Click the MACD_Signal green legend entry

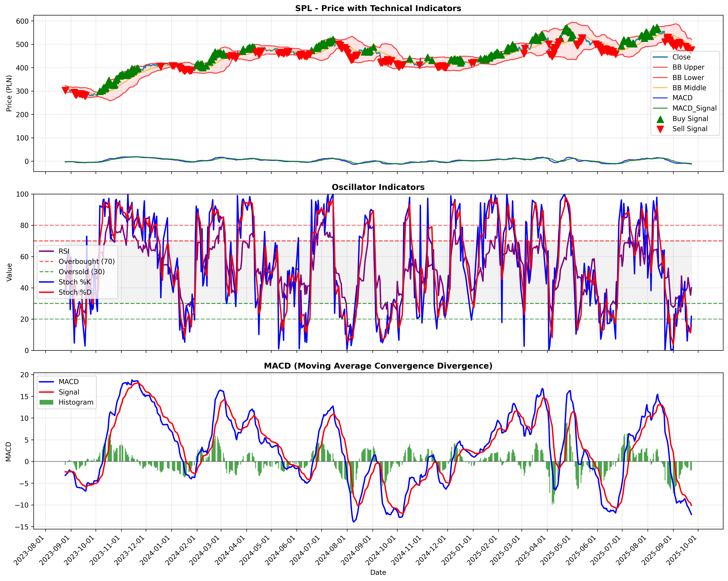pyautogui.click(x=685, y=108)
